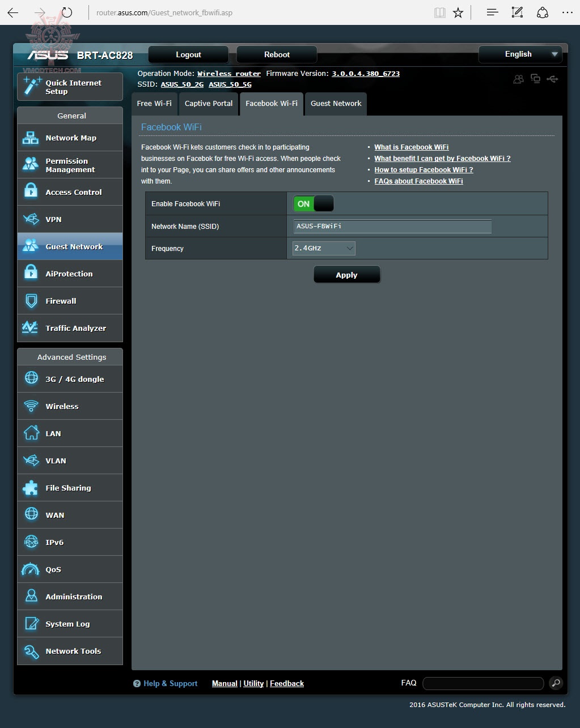Open File Sharing page
The width and height of the screenshot is (580, 728).
[x=70, y=488]
